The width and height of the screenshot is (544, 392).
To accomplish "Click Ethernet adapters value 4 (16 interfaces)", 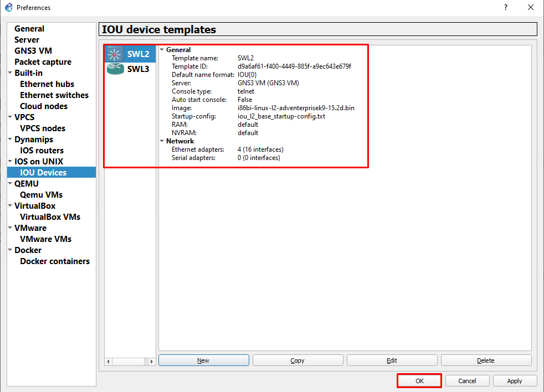I will (x=260, y=149).
